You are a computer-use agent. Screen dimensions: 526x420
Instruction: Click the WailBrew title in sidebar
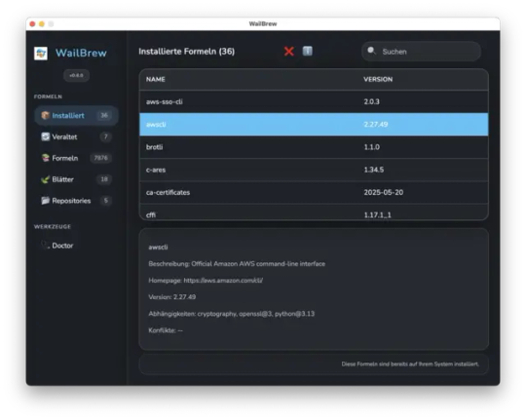point(81,53)
